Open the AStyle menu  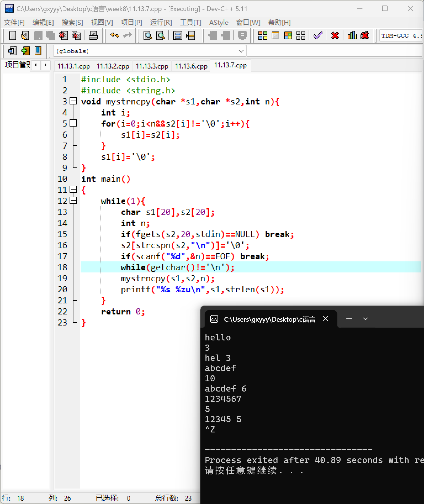click(219, 22)
